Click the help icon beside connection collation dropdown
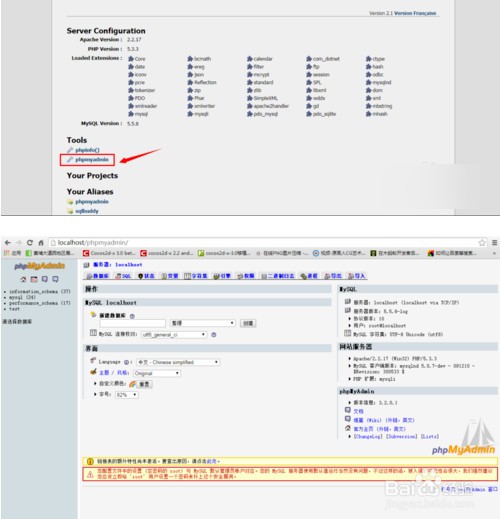The image size is (500, 519). (x=214, y=335)
